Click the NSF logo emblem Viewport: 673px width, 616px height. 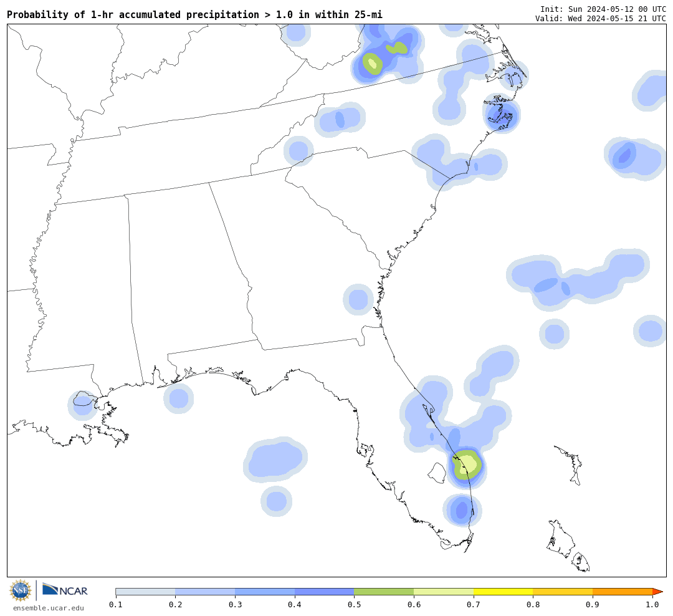point(21,590)
